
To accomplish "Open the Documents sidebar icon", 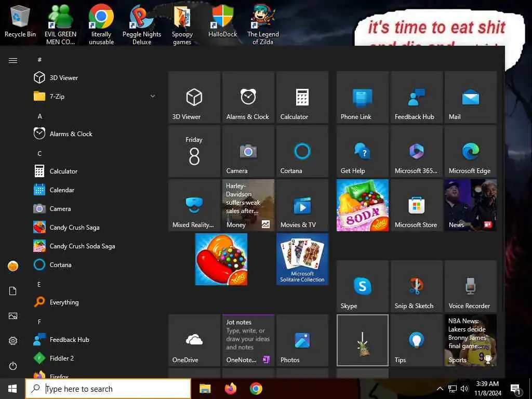I will coord(13,291).
